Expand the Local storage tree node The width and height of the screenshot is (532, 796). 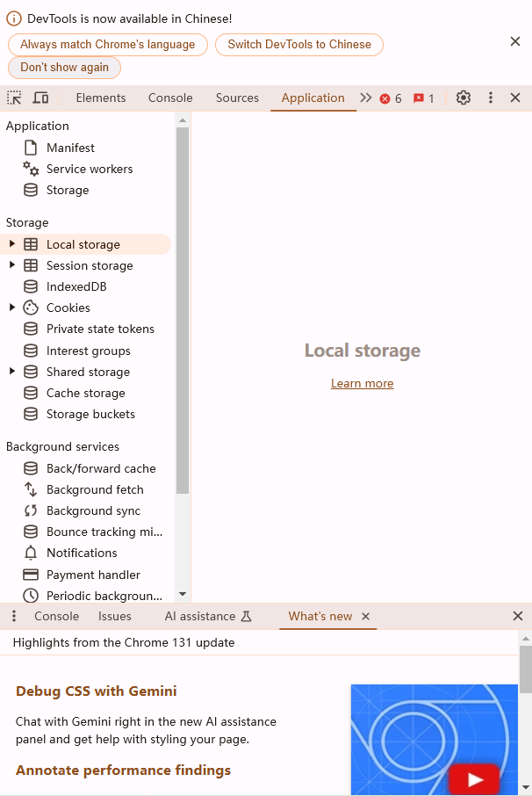pyautogui.click(x=12, y=243)
